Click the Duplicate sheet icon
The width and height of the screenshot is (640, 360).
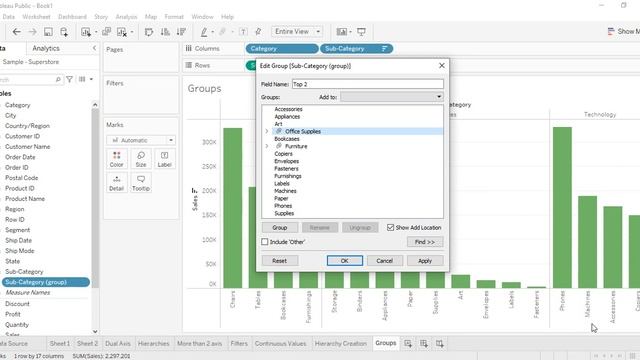pyautogui.click(x=107, y=32)
